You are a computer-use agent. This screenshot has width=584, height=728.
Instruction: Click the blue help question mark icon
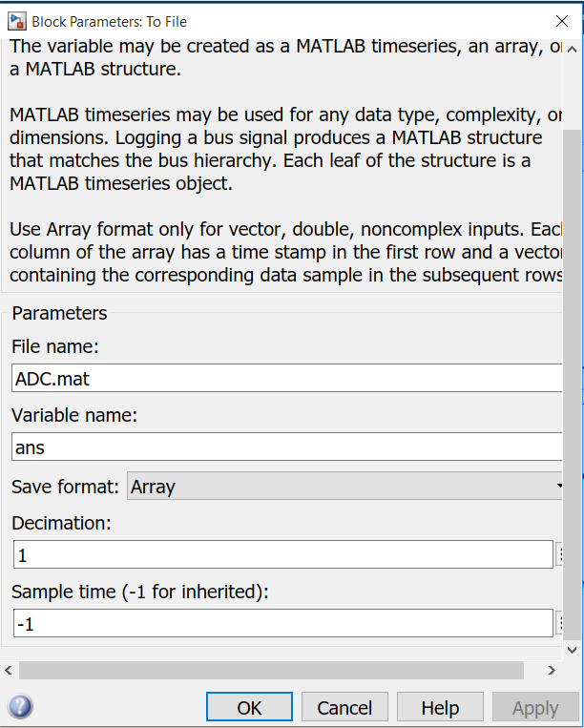click(x=20, y=707)
